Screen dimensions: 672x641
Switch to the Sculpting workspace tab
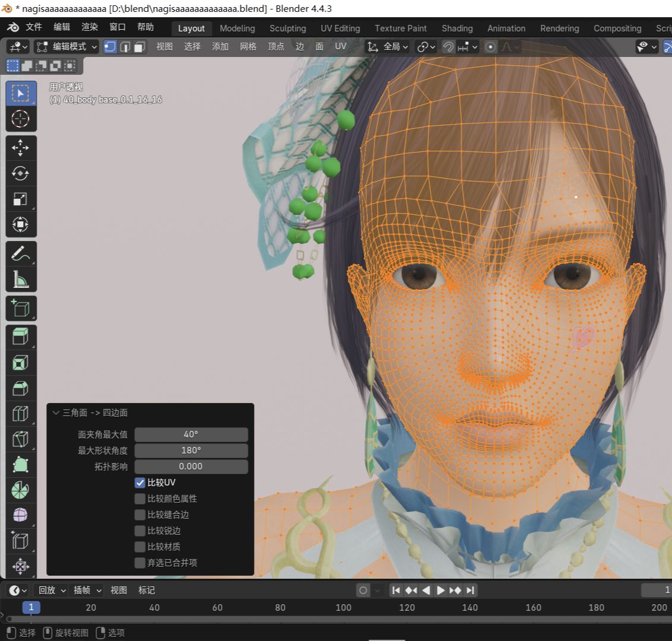tap(287, 28)
